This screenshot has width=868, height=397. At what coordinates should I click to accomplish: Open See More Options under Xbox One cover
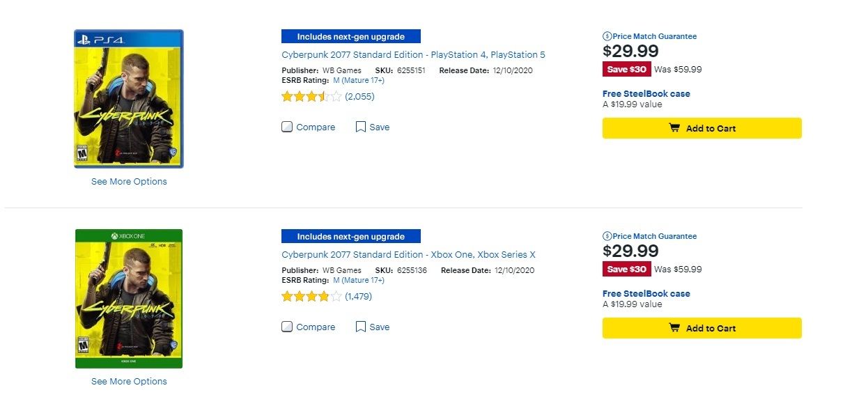click(129, 382)
